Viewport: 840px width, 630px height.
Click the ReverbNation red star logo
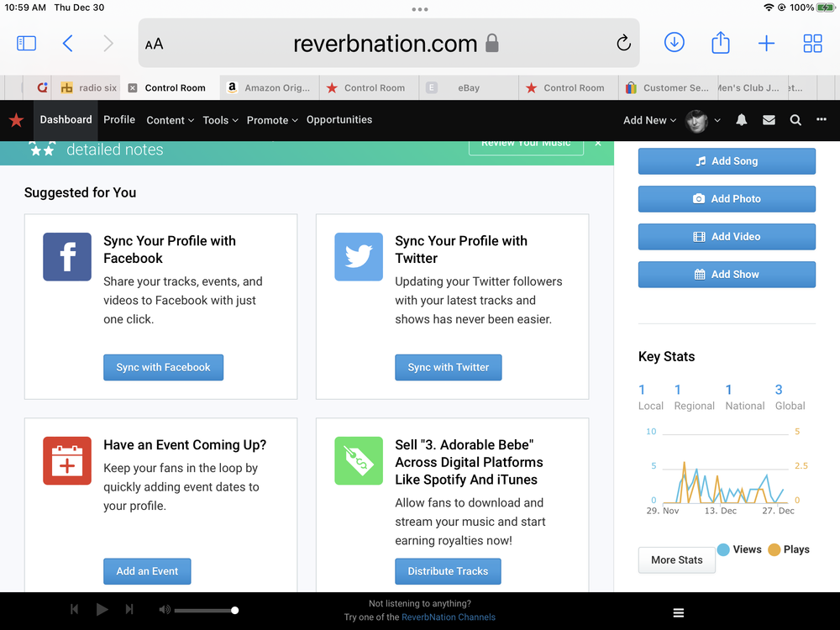[17, 120]
